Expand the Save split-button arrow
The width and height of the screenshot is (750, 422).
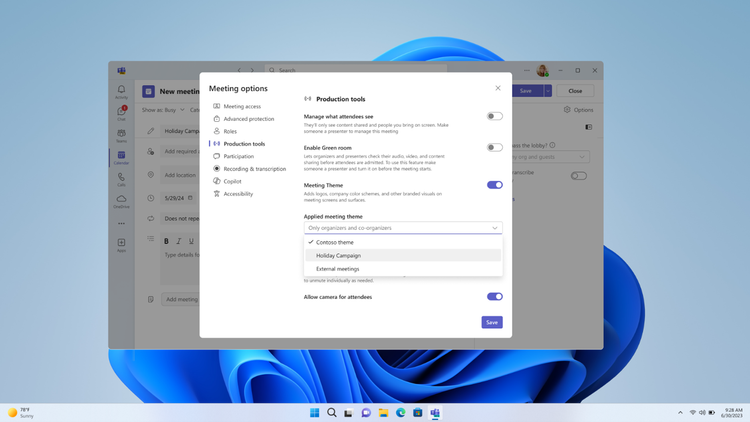[548, 91]
